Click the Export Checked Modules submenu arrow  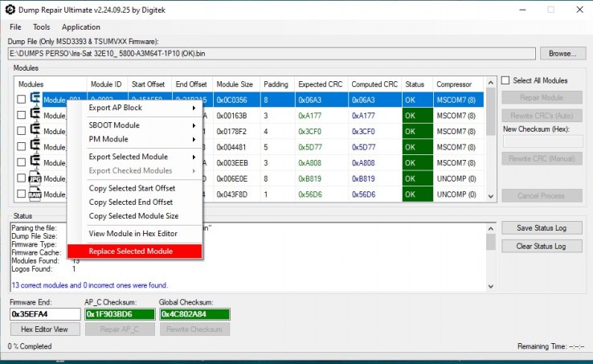[194, 171]
